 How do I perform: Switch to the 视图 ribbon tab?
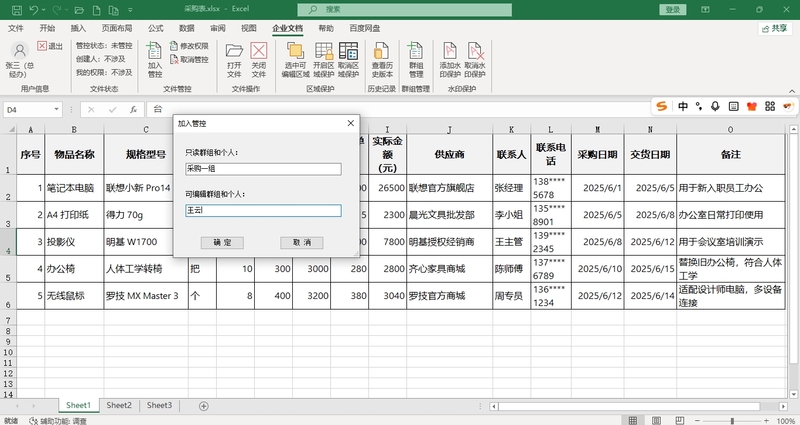click(249, 29)
